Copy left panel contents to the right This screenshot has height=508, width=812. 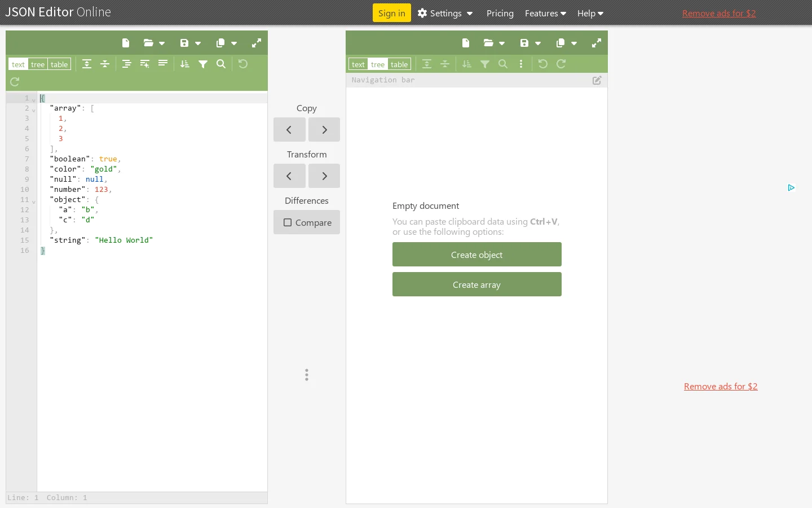[x=324, y=130]
